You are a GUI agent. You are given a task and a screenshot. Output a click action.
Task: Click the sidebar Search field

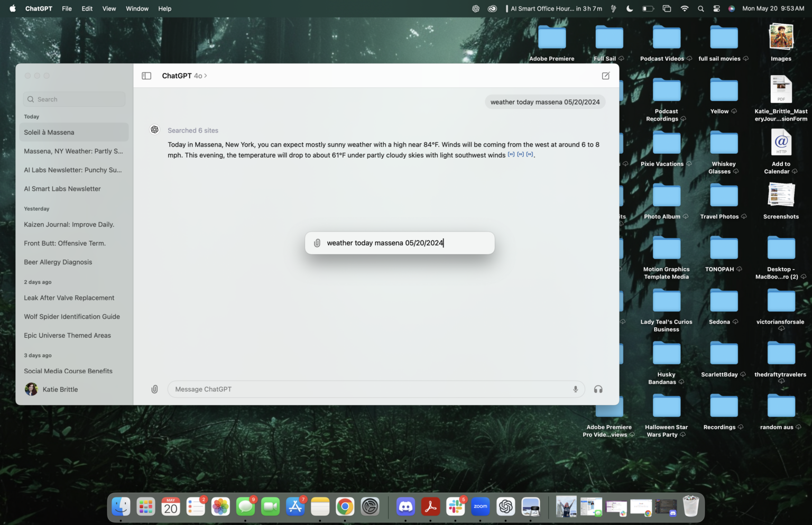point(75,99)
